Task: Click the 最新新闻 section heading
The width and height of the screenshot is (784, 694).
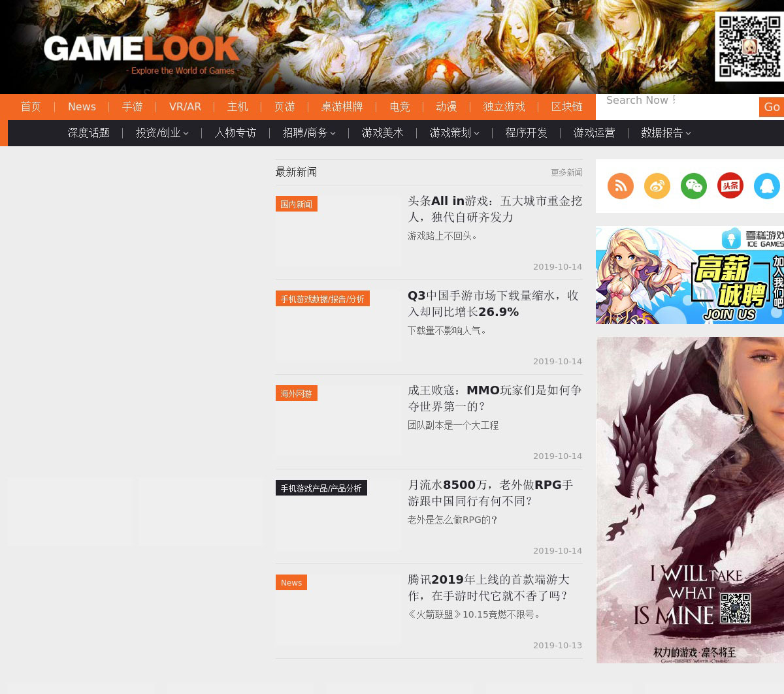Action: (296, 172)
